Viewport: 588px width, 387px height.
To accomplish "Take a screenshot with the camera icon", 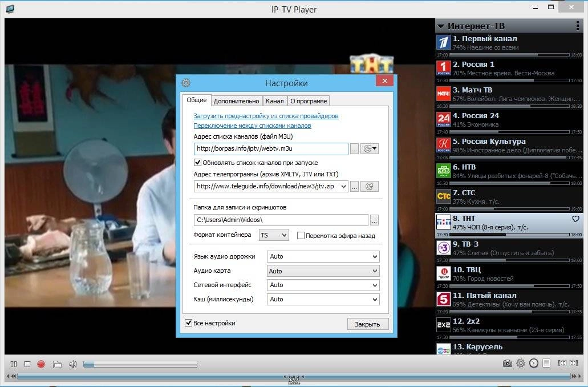I will (508, 363).
